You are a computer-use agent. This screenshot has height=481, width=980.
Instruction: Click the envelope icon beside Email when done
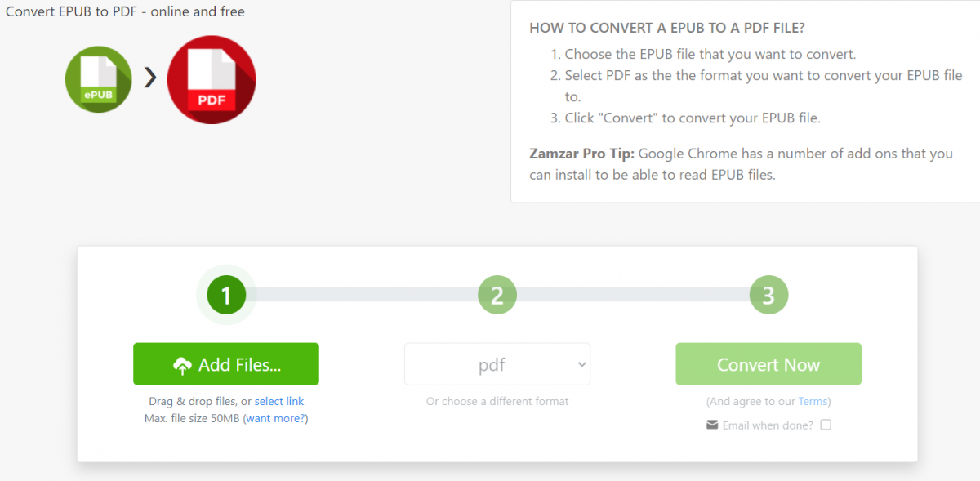pos(712,425)
